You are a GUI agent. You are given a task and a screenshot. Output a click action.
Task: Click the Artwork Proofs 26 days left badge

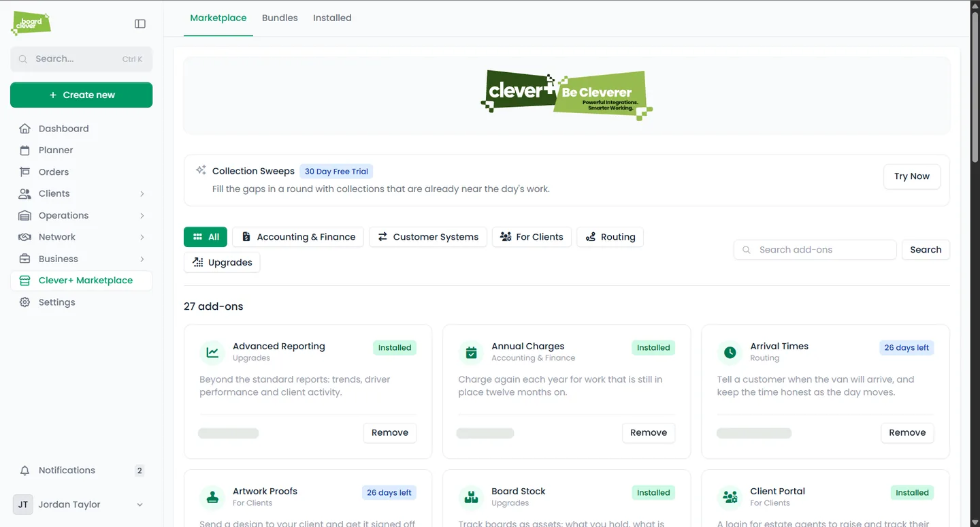coord(389,493)
